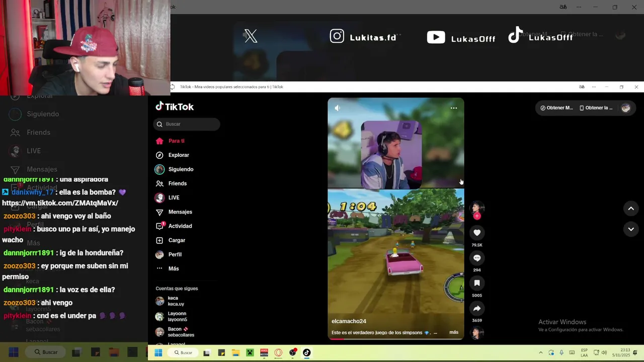Expand the caption by clicking más
The width and height of the screenshot is (644, 362).
(x=454, y=332)
